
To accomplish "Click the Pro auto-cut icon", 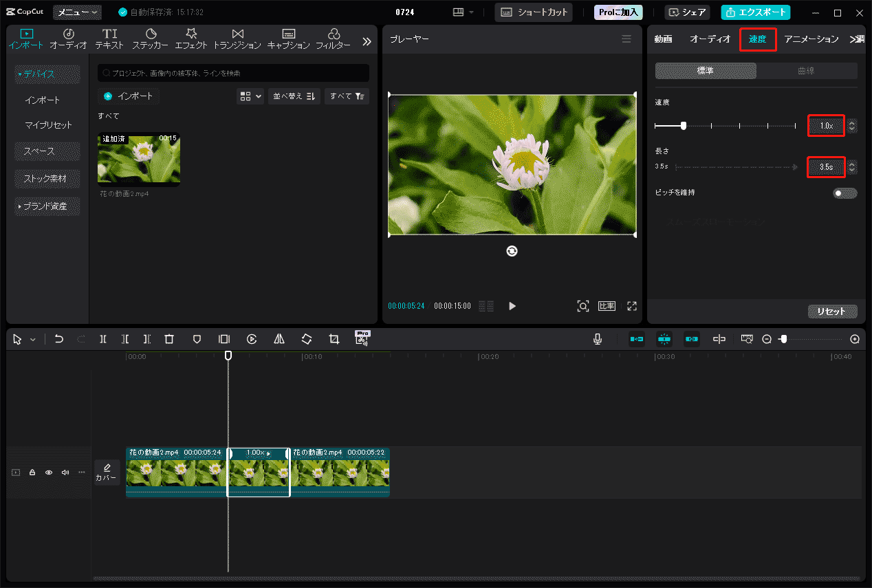I will tap(362, 338).
